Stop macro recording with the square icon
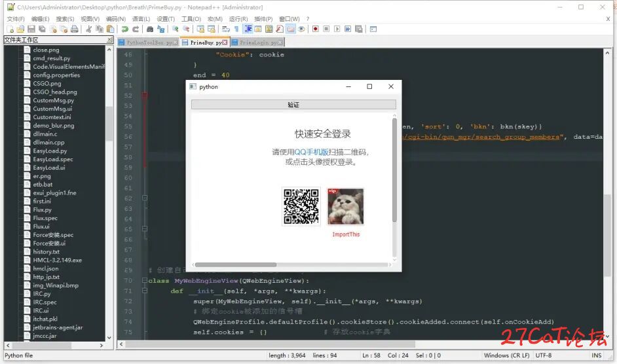 tap(326, 29)
